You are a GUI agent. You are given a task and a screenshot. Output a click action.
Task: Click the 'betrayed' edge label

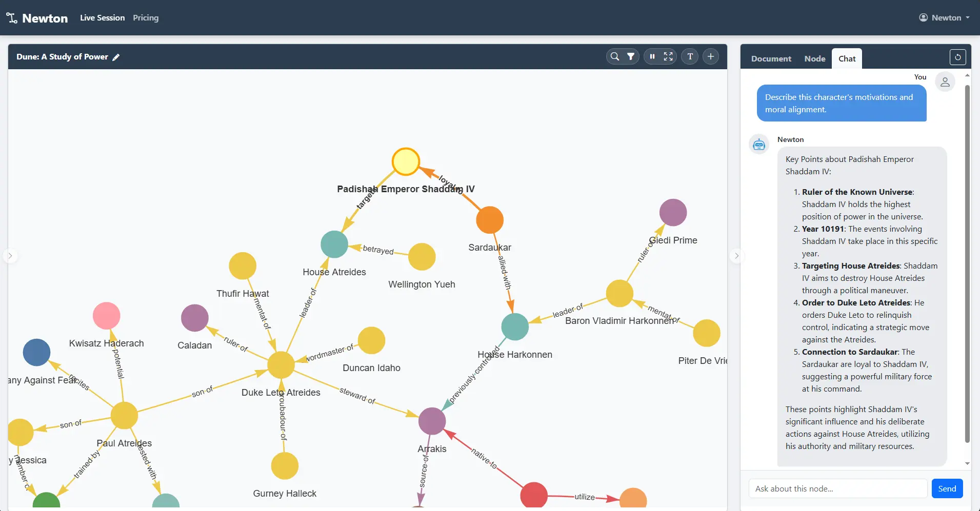[x=378, y=250]
